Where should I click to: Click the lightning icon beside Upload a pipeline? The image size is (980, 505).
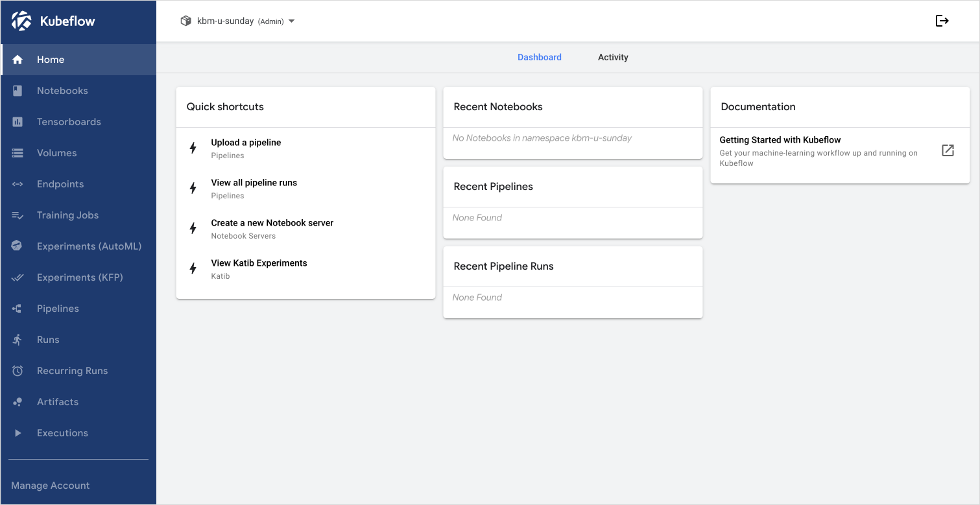tap(193, 148)
